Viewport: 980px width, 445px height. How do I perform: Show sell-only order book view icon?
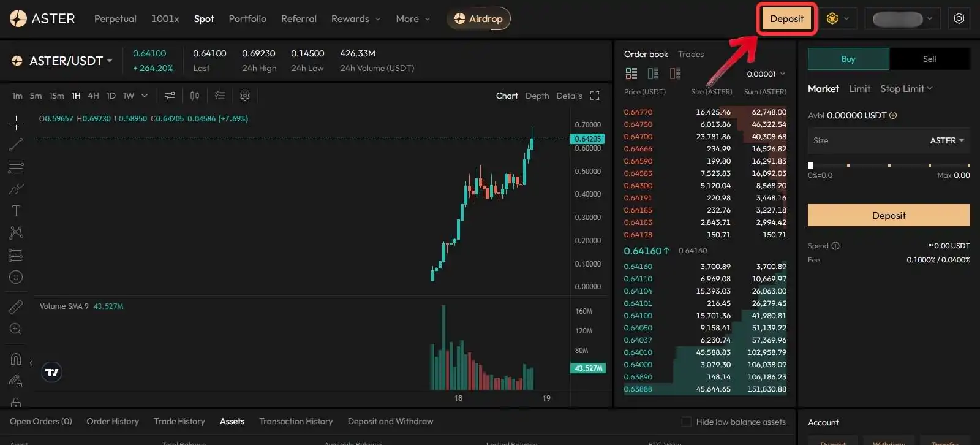[x=676, y=74]
